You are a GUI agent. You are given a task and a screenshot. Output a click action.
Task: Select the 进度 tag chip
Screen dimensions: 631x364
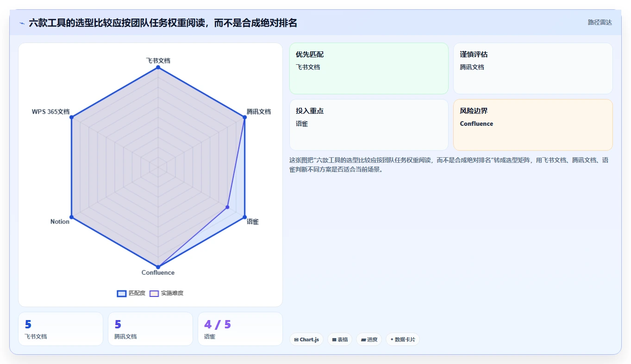tap(369, 339)
